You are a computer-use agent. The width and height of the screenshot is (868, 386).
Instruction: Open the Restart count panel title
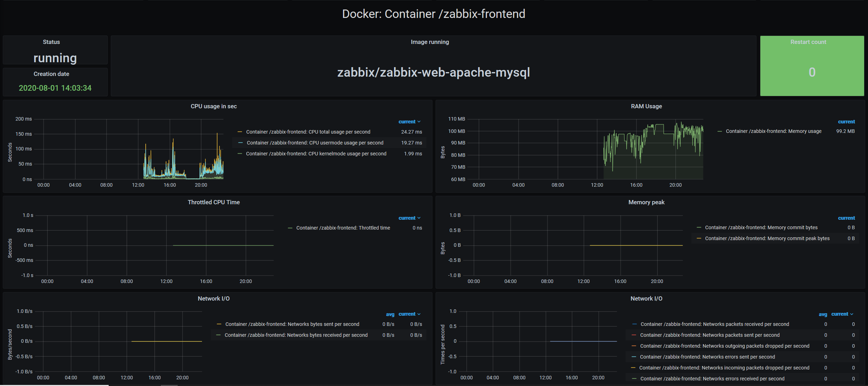point(808,42)
